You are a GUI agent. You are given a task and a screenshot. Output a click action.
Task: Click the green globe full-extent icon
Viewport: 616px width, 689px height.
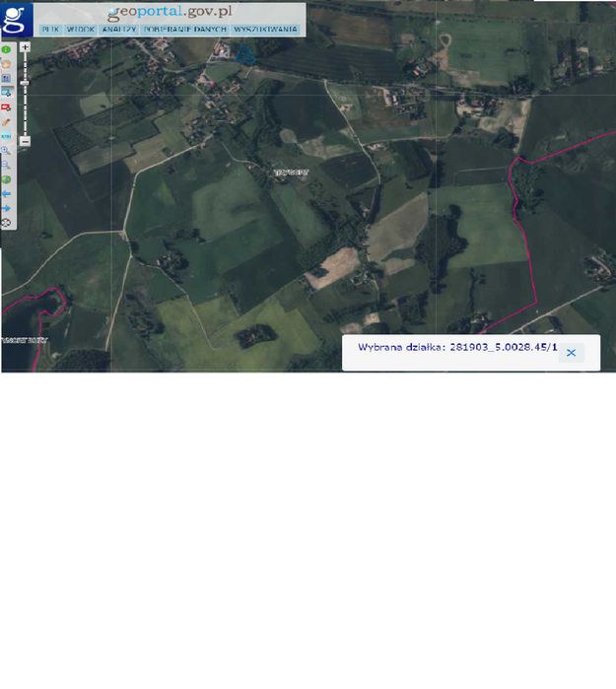tap(6, 179)
